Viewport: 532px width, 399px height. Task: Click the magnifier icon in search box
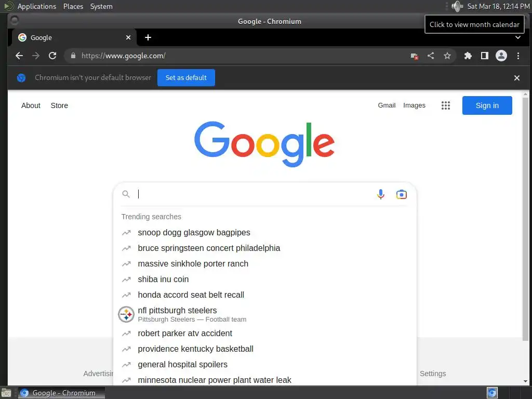click(x=126, y=194)
